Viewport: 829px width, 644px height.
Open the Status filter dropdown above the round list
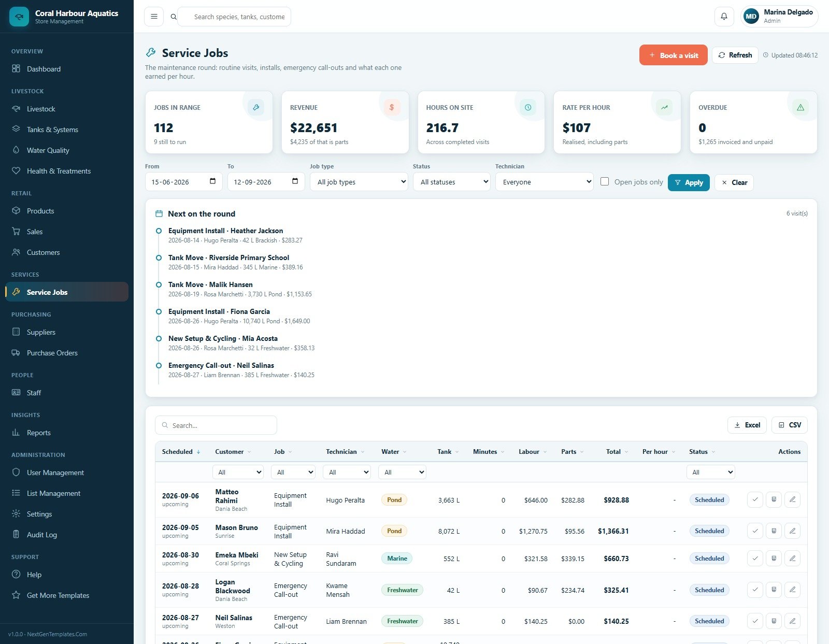pyautogui.click(x=452, y=182)
